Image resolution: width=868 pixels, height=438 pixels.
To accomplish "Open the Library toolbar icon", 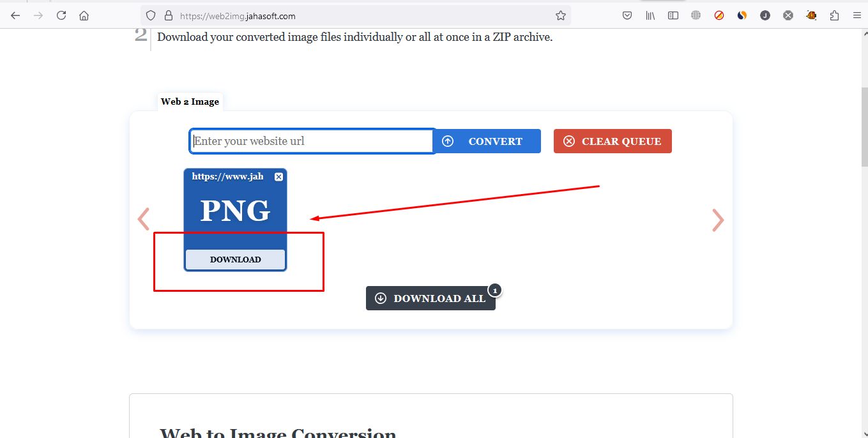I will coord(650,15).
